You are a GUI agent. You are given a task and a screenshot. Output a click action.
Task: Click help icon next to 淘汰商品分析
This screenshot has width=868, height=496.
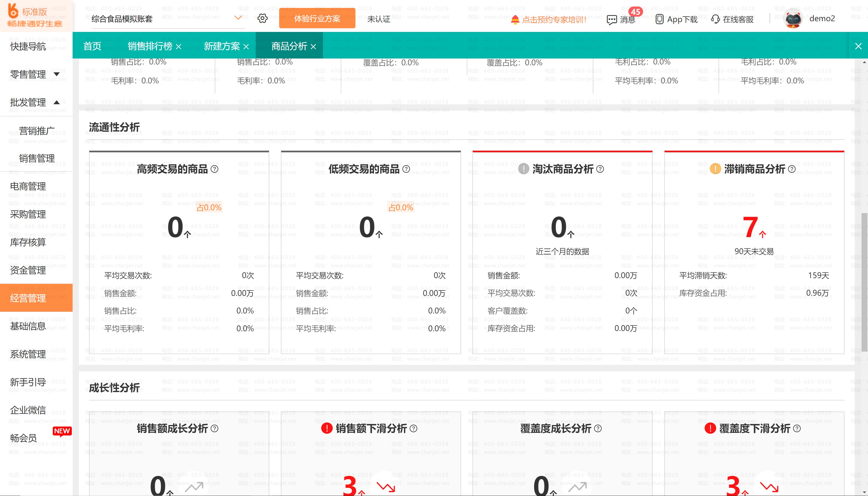(x=600, y=169)
